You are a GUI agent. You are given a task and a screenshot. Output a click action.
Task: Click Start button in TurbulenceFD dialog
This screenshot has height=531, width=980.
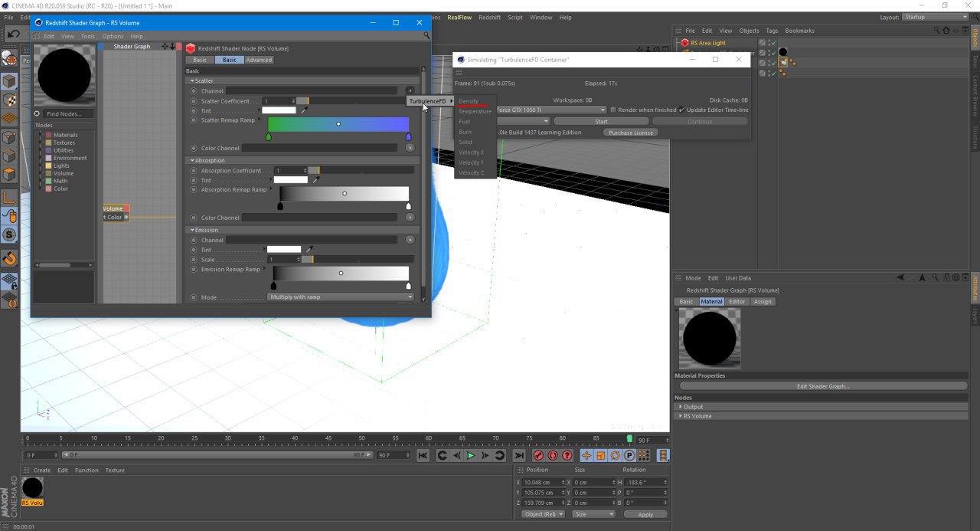[601, 121]
